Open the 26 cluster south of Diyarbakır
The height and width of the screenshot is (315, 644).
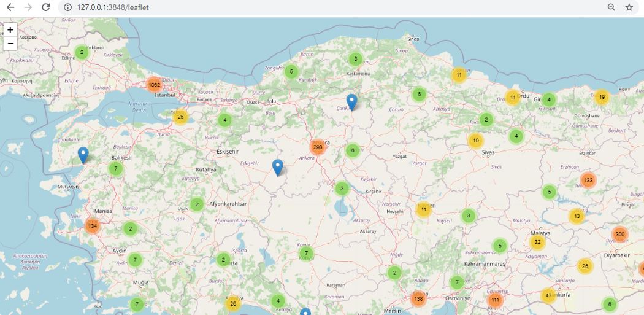tap(585, 266)
